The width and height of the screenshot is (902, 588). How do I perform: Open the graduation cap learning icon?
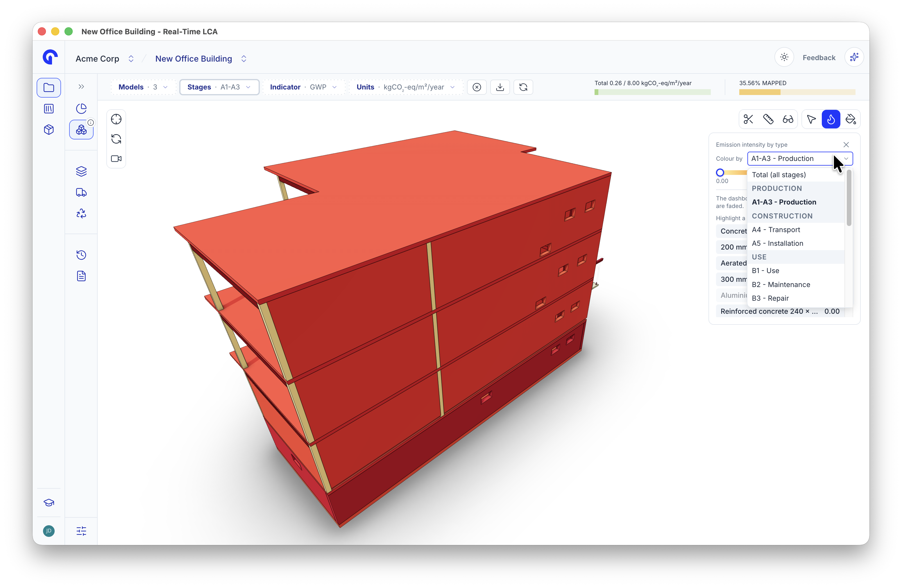(49, 502)
